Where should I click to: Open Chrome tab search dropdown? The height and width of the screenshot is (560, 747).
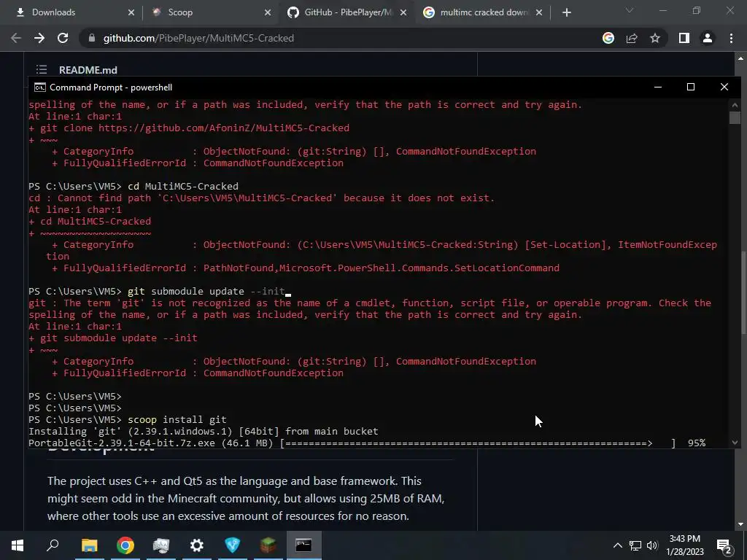[630, 10]
